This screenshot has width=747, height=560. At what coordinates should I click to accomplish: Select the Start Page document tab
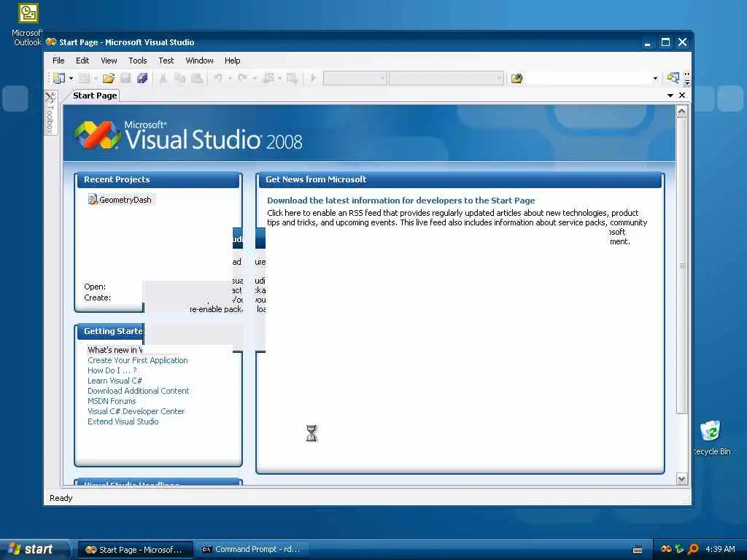(x=95, y=96)
